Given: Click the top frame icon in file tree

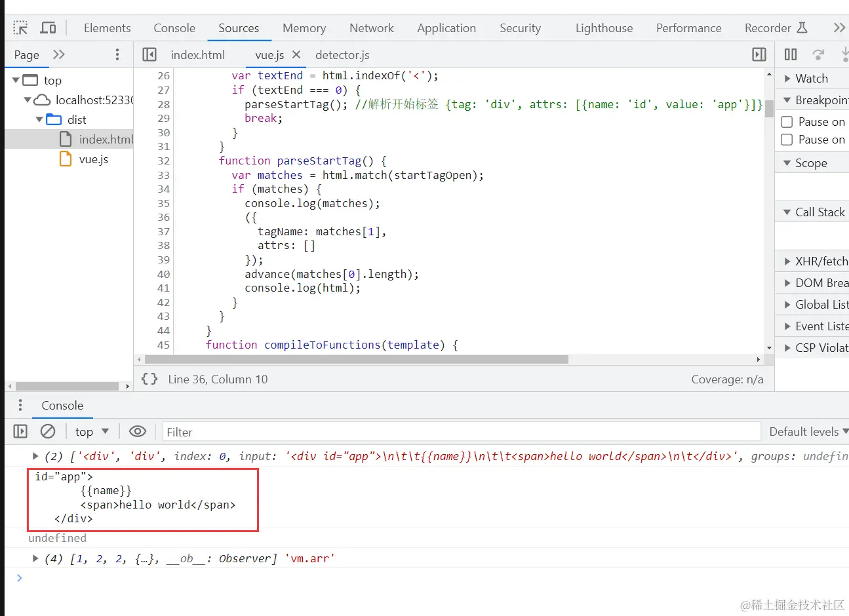Looking at the screenshot, I should (x=30, y=80).
